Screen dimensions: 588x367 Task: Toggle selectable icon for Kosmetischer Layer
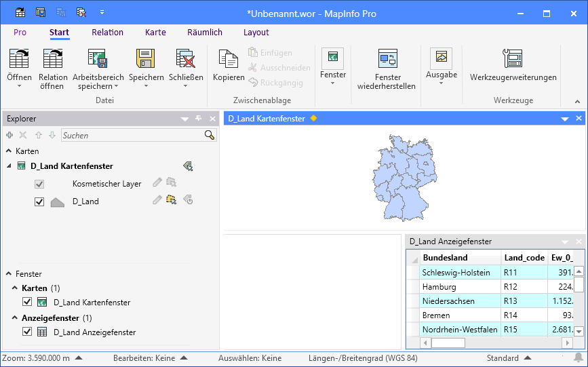pos(172,182)
